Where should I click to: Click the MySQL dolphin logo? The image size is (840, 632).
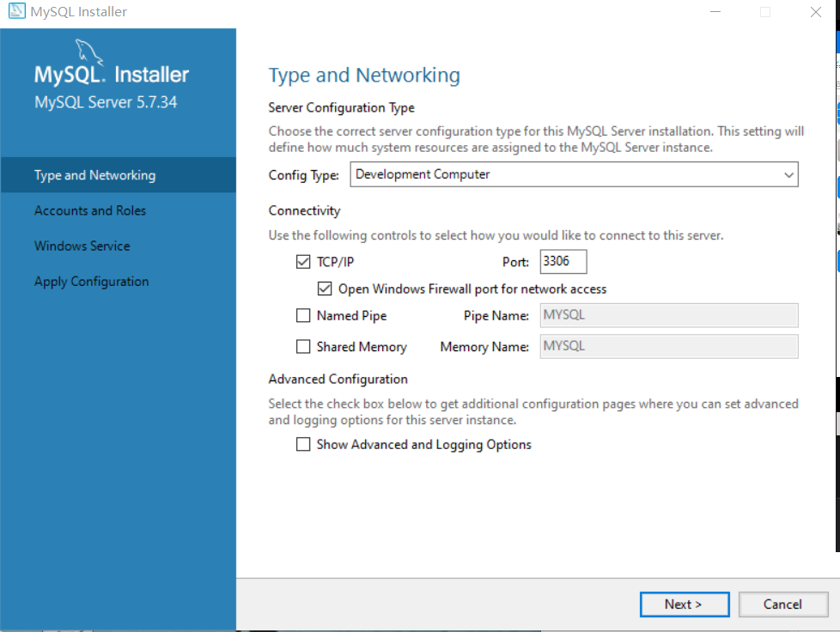pyautogui.click(x=89, y=52)
